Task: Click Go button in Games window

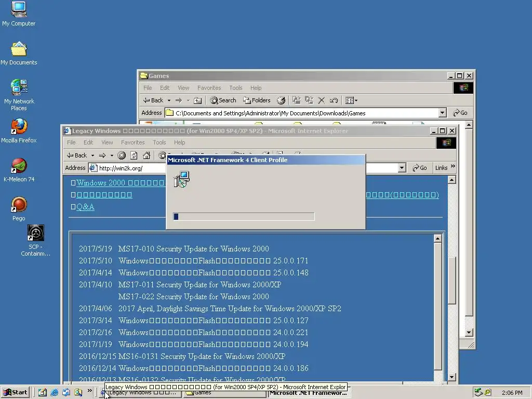Action: [x=460, y=113]
